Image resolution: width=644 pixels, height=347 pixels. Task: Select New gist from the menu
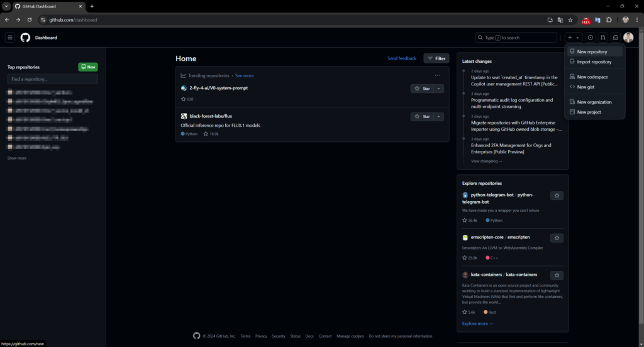[595, 87]
